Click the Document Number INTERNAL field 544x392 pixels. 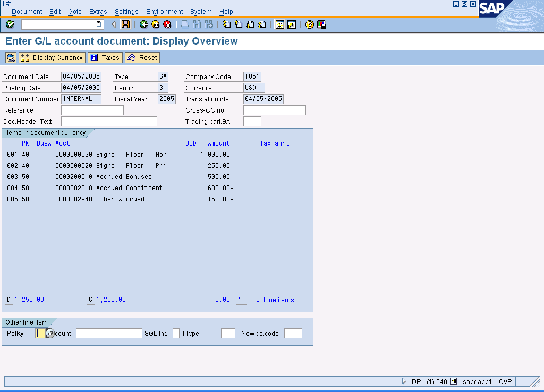pyautogui.click(x=81, y=99)
